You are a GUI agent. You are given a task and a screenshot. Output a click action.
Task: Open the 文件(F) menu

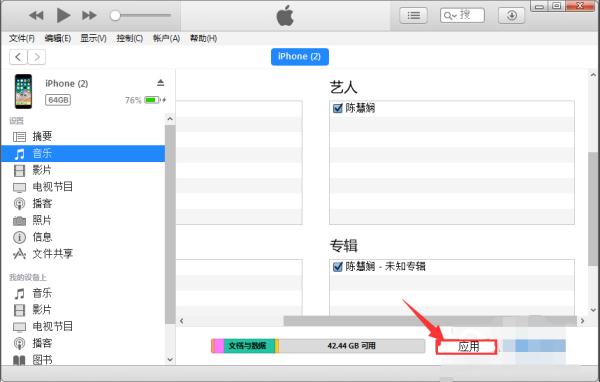coord(22,38)
